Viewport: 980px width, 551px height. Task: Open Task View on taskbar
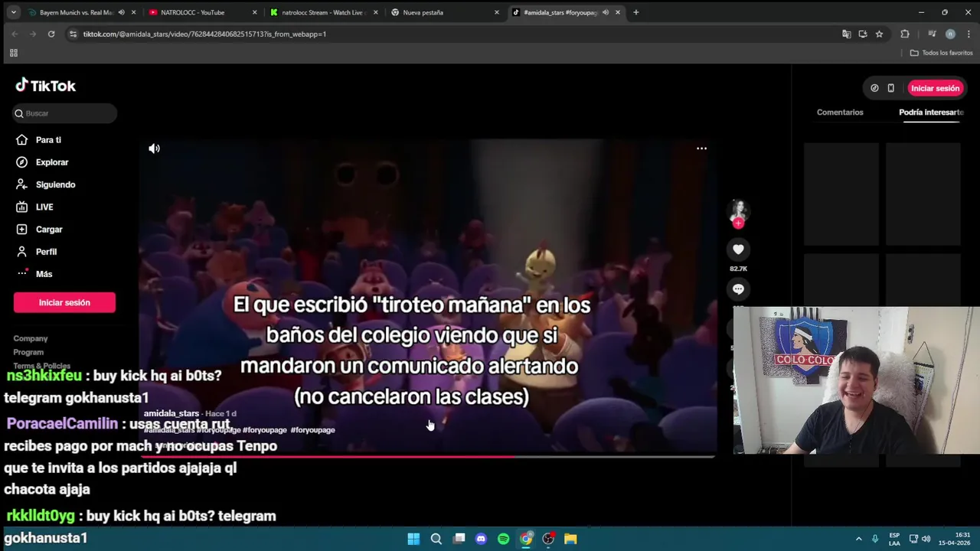tap(459, 539)
